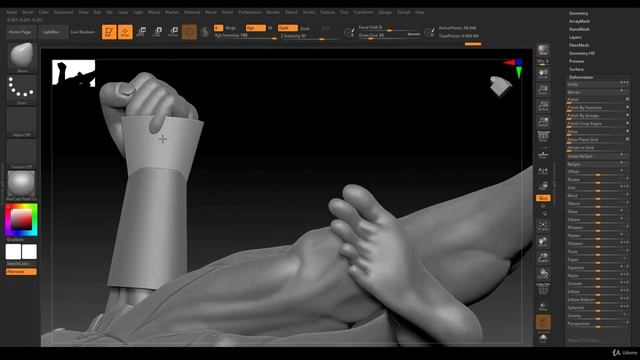
Task: Click the Scroll canvas icon
Action: pos(543,74)
